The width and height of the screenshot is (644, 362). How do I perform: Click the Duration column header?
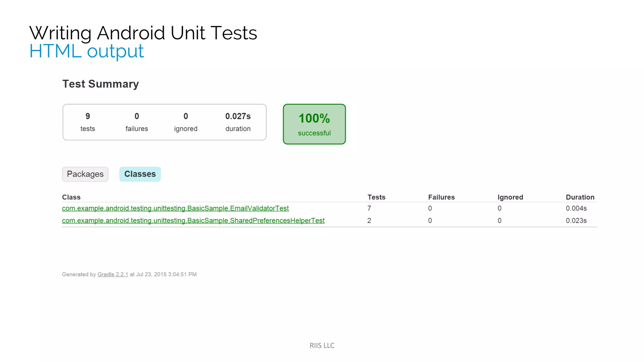point(580,197)
